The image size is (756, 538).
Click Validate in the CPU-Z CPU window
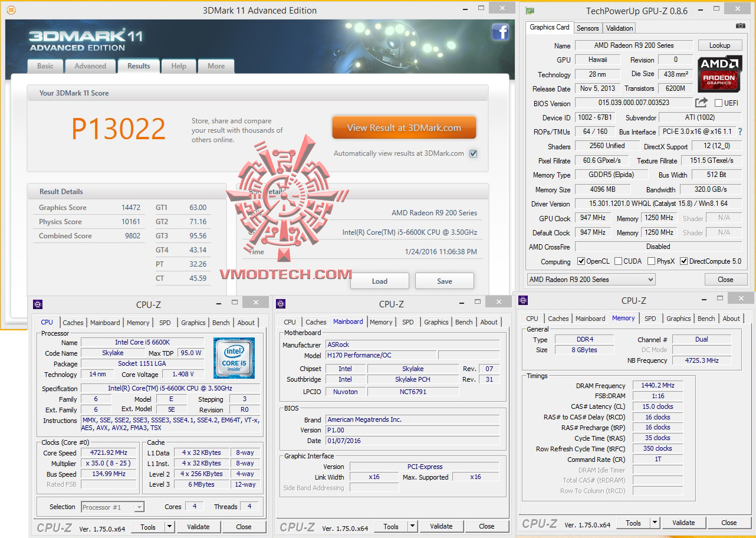(198, 527)
